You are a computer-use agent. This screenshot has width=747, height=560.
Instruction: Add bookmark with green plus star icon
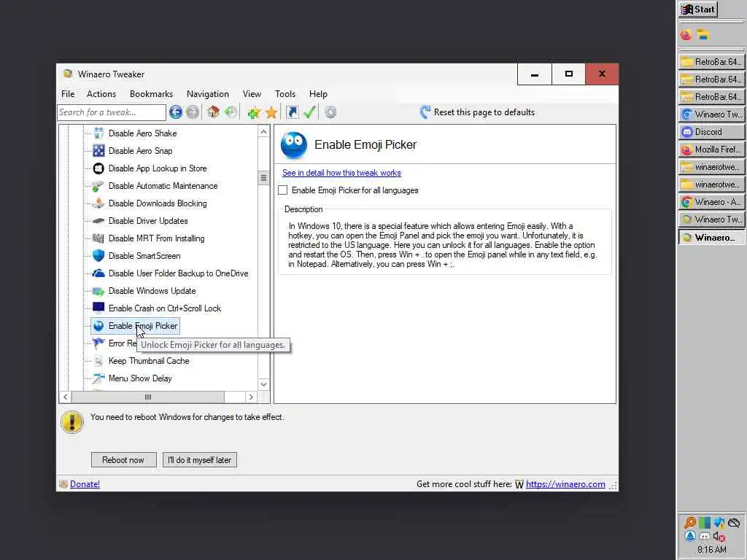pos(254,112)
